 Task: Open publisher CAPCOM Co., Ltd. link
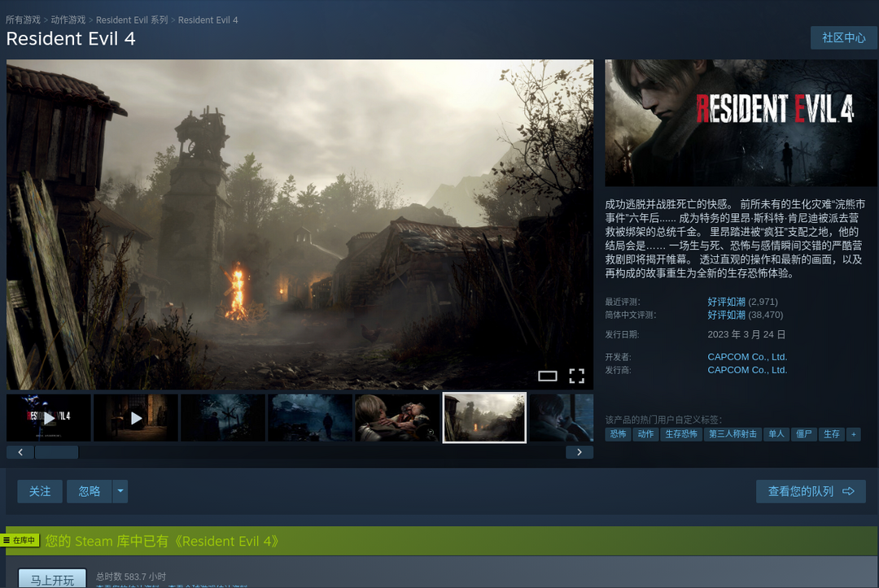tap(747, 369)
